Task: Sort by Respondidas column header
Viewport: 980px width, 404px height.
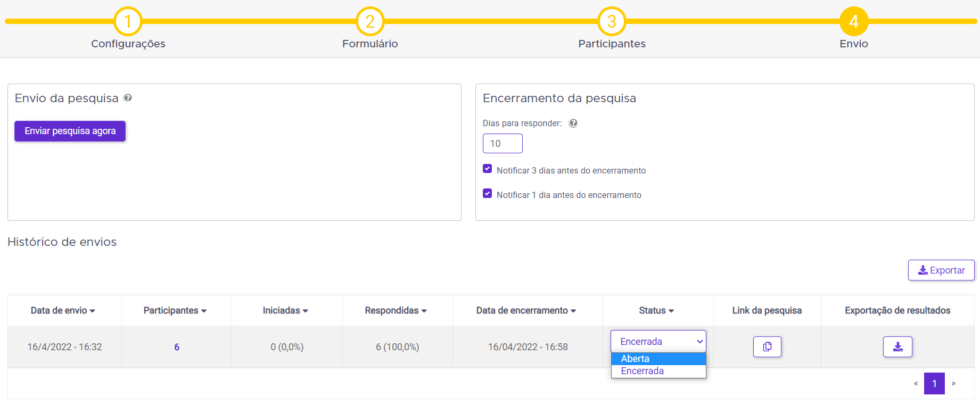Action: tap(396, 310)
